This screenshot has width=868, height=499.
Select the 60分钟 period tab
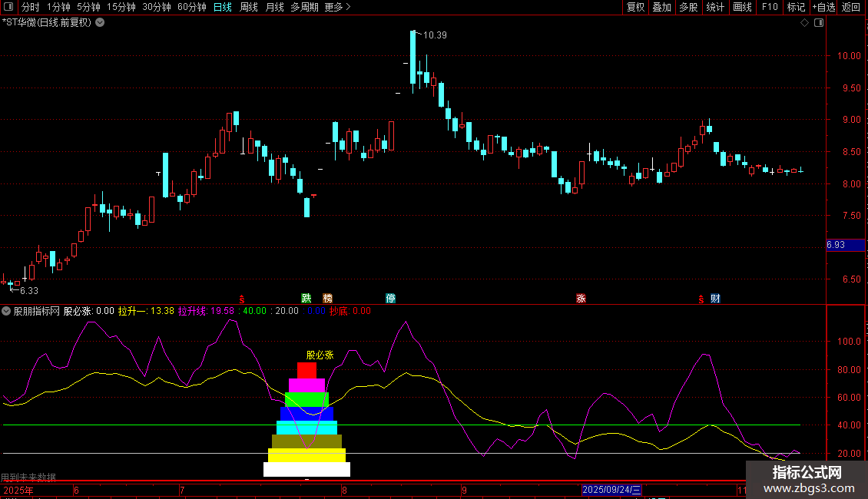click(x=191, y=8)
